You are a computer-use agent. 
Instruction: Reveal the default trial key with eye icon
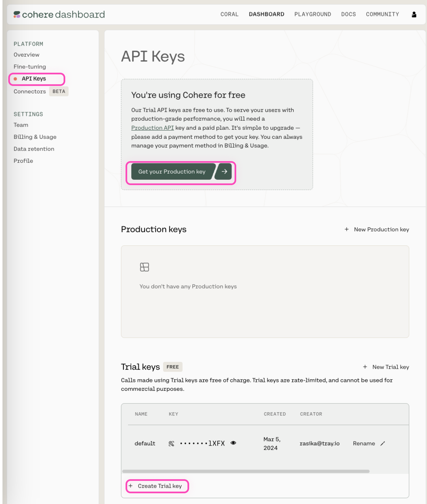click(233, 443)
